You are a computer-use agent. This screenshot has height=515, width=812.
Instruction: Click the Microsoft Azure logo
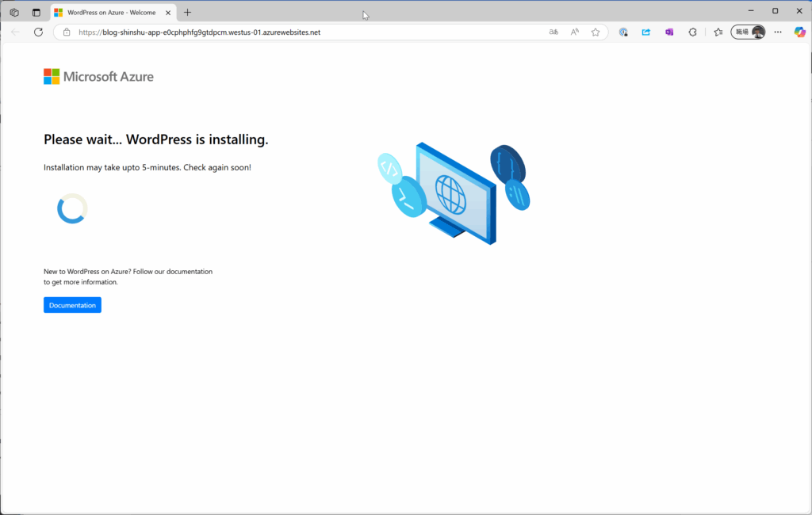pyautogui.click(x=98, y=77)
